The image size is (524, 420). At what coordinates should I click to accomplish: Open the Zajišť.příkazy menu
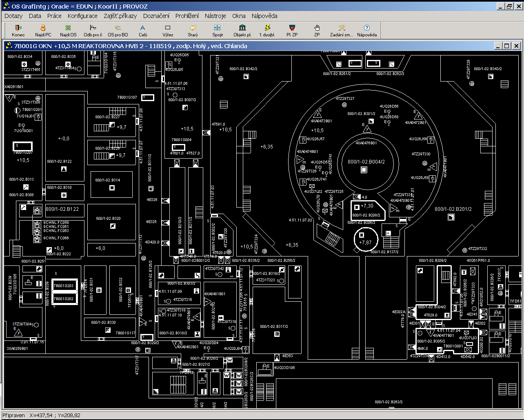(x=120, y=16)
